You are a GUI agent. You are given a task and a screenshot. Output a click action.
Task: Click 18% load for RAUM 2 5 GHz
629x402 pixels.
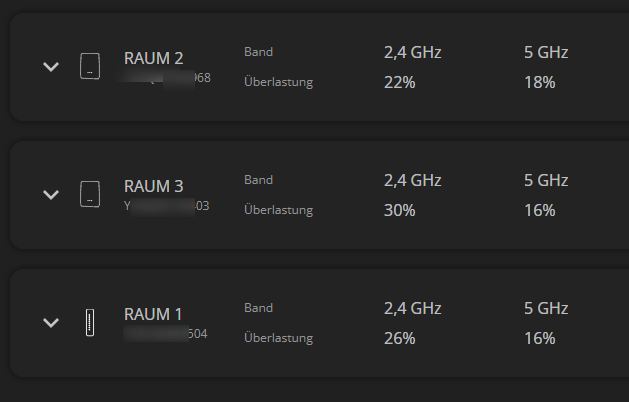tap(539, 82)
